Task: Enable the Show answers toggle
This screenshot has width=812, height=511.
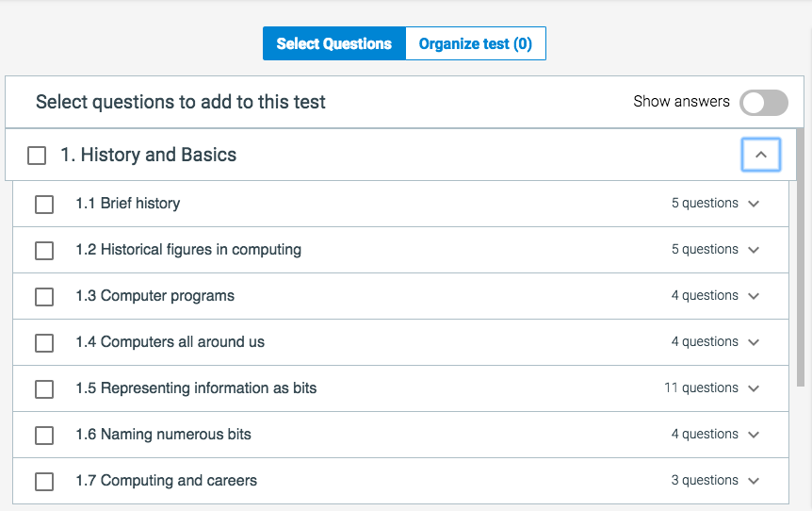Action: click(x=763, y=103)
